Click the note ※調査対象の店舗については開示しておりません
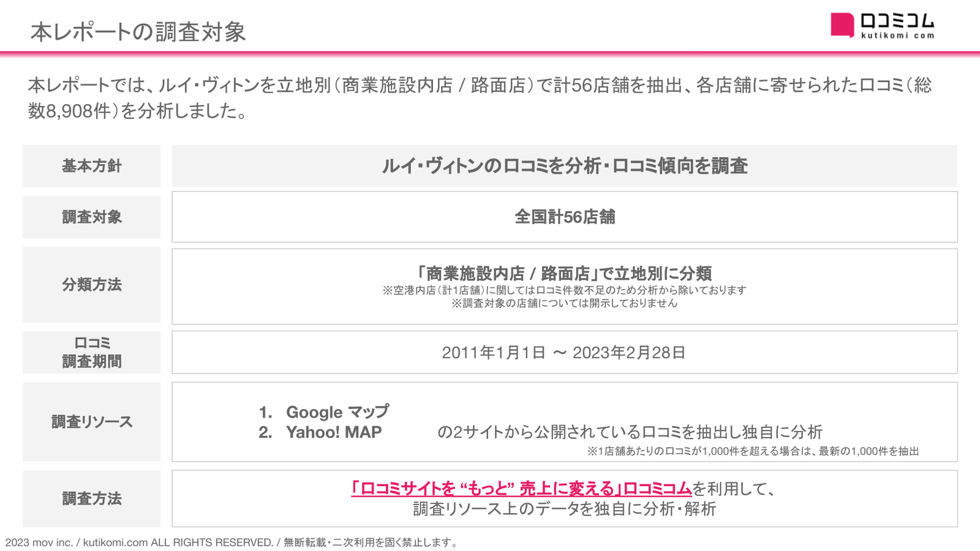 point(564,303)
